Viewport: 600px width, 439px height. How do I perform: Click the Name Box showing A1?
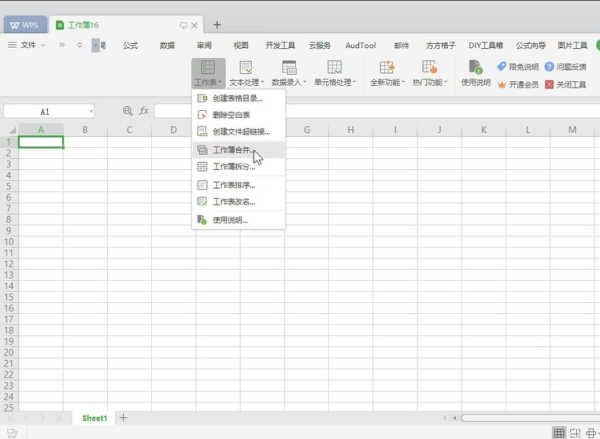(46, 111)
